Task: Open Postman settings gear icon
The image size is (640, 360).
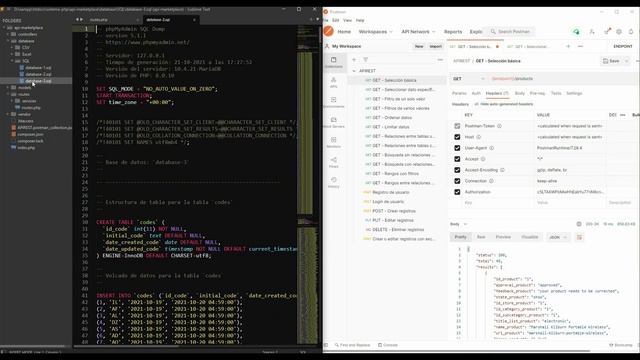Action: point(619,31)
